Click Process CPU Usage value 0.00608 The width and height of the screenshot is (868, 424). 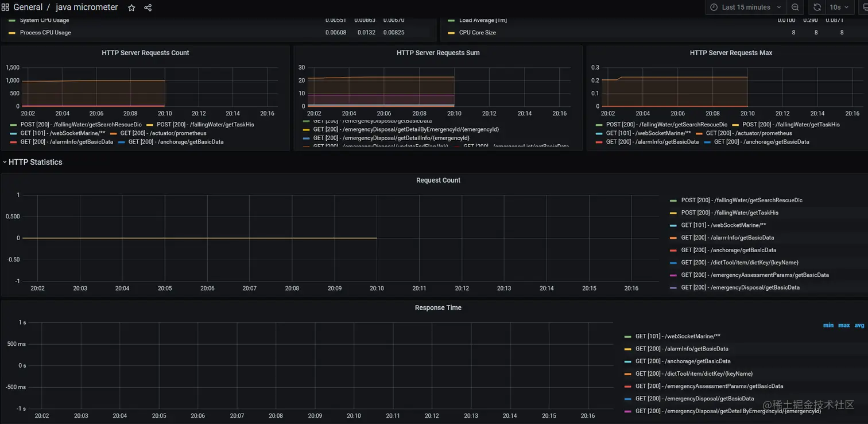(336, 33)
